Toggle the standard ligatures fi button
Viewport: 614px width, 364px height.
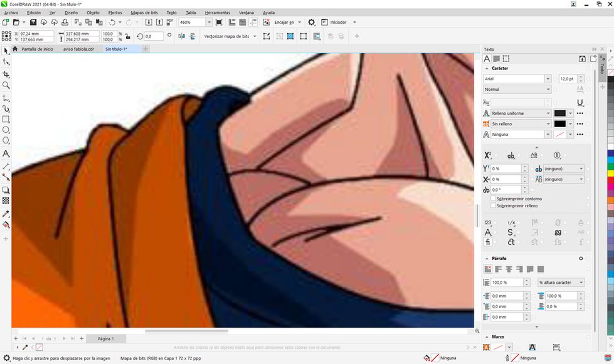click(x=487, y=242)
